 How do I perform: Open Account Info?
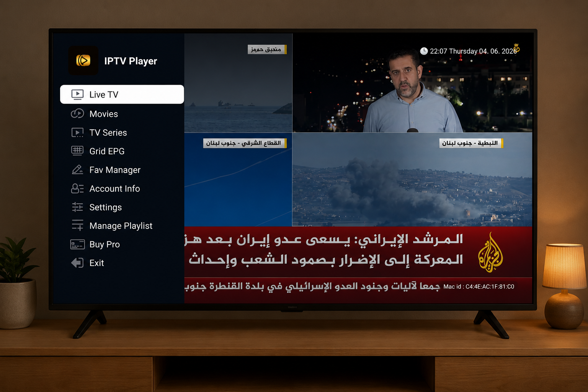tap(122, 188)
